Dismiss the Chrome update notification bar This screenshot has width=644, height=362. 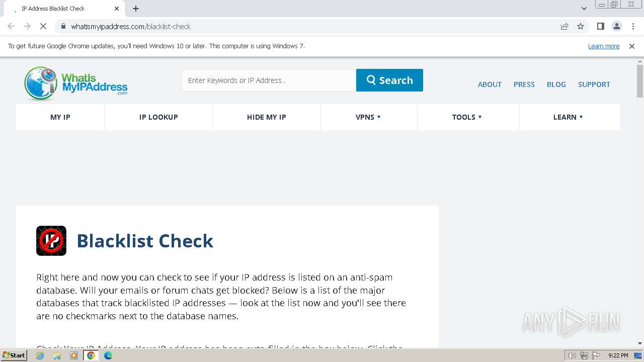point(632,46)
